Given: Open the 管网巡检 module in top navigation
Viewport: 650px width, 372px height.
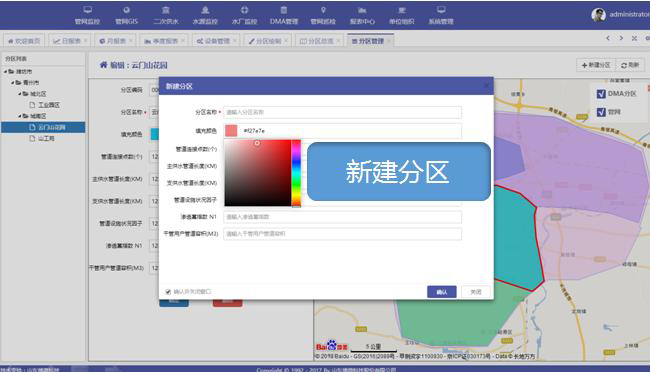Looking at the screenshot, I should 323,15.
